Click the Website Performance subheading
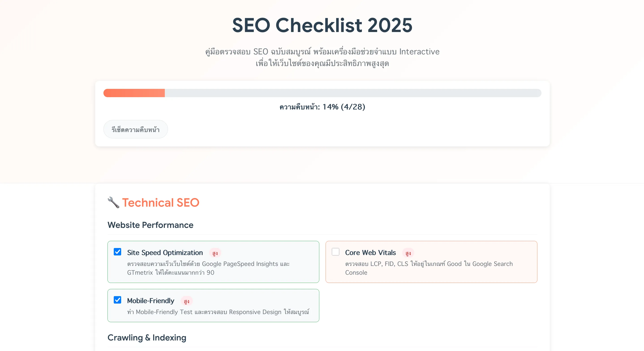Screen dimensions: 644x351 click(150, 225)
